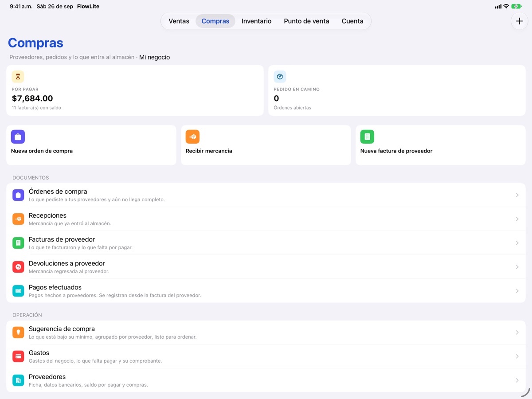Click the cellular signal bars icon
Viewport: 532px width, 399px height.
(x=498, y=7)
